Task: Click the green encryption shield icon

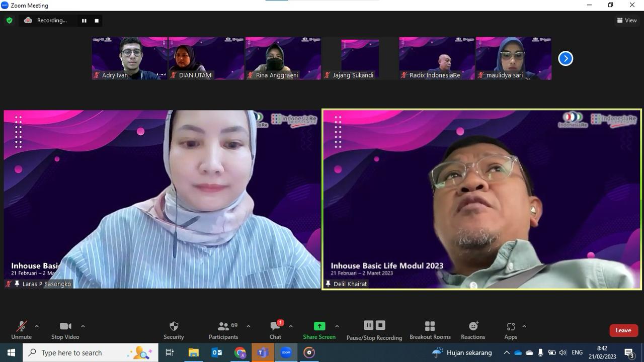Action: point(9,21)
